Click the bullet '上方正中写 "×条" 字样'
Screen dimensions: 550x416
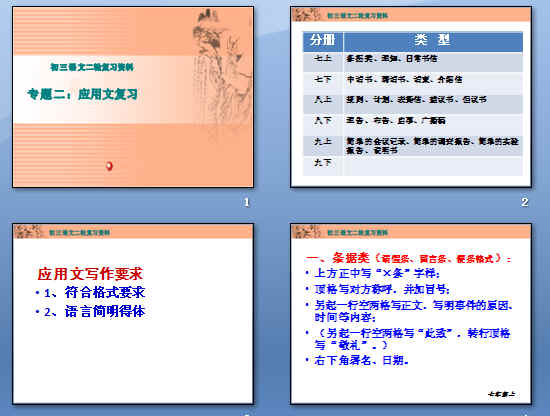(373, 273)
